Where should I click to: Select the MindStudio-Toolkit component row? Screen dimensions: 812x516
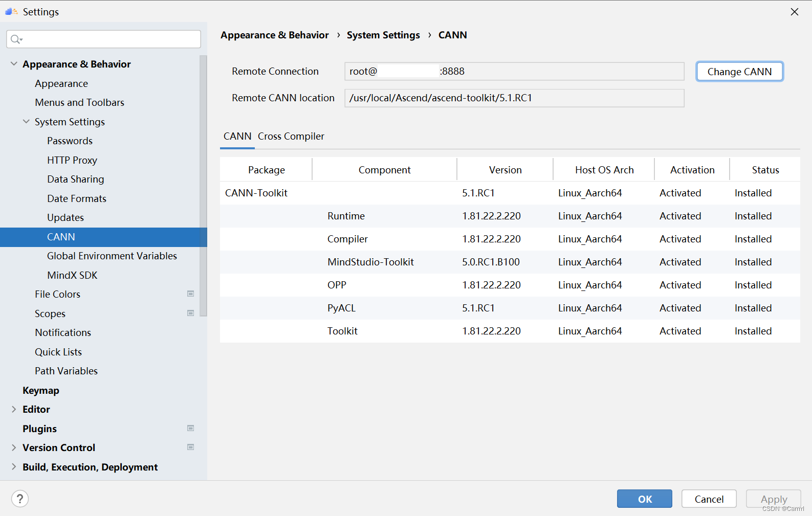pyautogui.click(x=510, y=262)
